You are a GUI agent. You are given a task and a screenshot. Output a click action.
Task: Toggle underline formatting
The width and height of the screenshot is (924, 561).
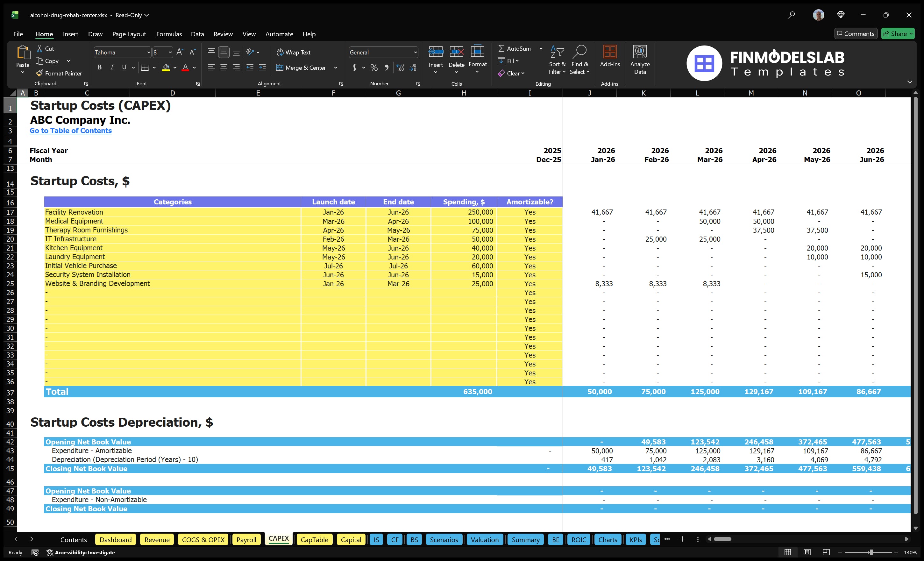tap(124, 67)
